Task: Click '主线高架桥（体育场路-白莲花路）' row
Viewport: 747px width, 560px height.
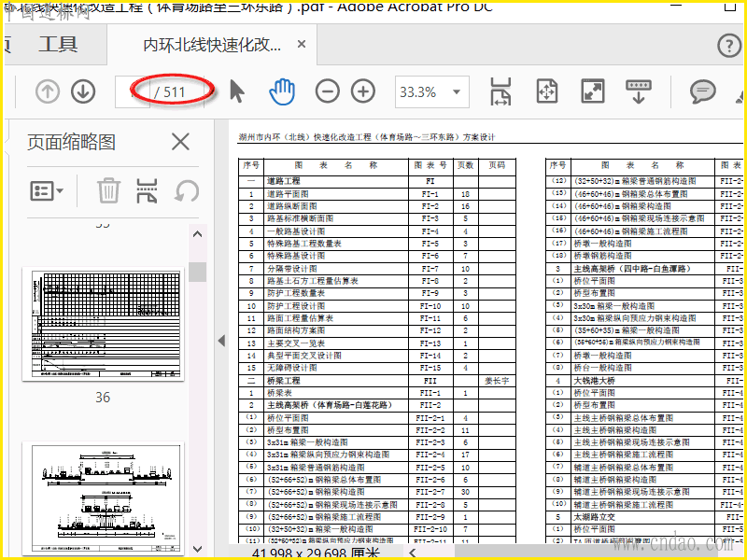Action: pos(330,405)
